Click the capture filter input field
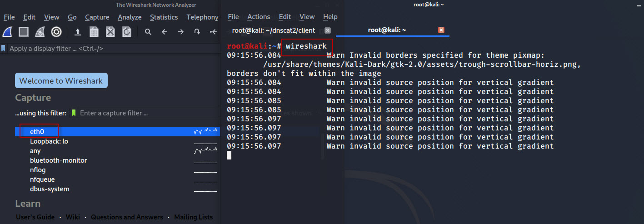This screenshot has height=224, width=644. tap(149, 113)
